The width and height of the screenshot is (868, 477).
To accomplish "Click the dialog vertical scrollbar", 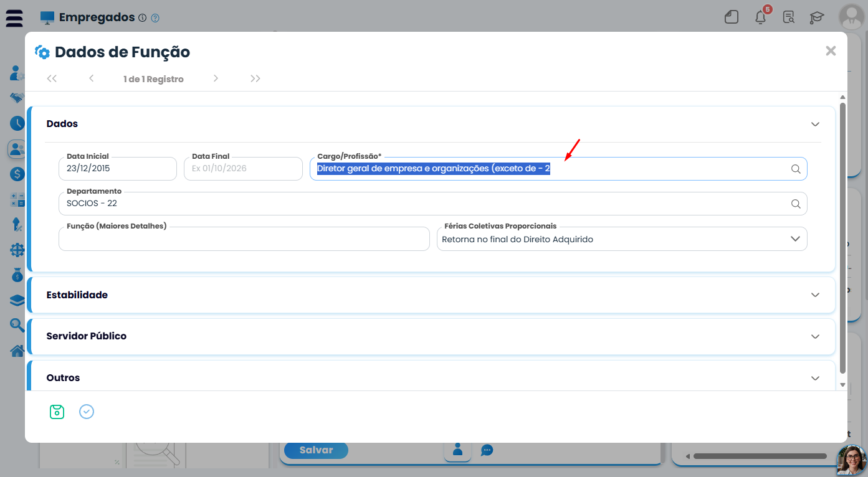I will point(843,240).
